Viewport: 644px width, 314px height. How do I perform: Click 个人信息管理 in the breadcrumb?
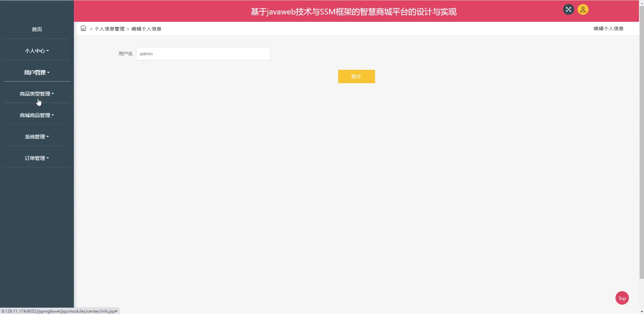point(109,29)
